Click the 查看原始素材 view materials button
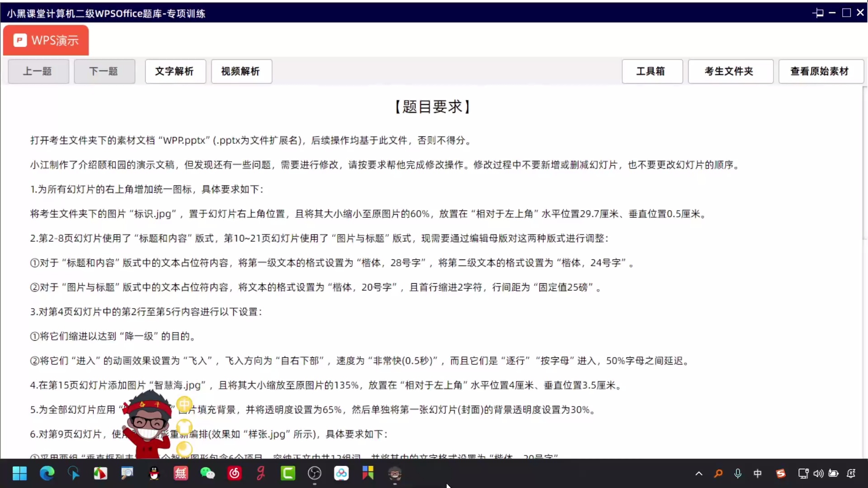Viewport: 868px width, 488px height. pos(820,71)
